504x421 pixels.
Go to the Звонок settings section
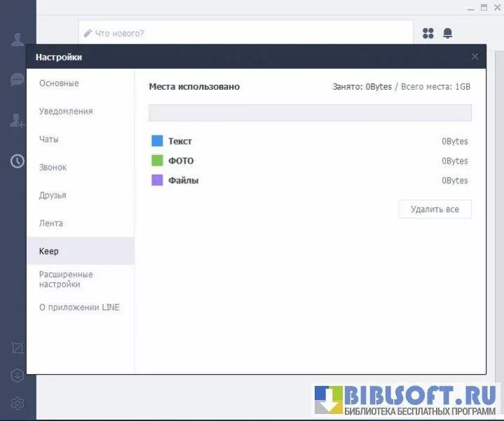coord(53,168)
